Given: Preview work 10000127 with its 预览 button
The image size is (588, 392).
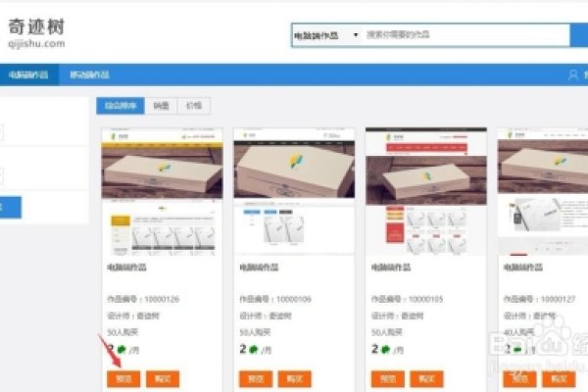Looking at the screenshot, I should [x=519, y=379].
